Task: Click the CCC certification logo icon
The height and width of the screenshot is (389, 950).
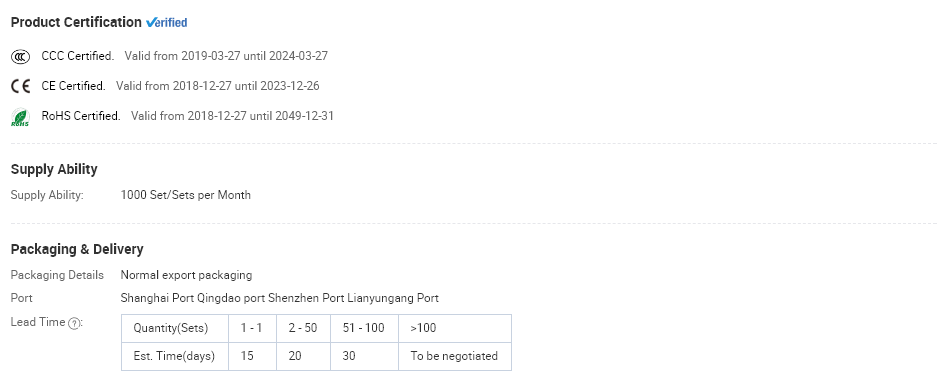Action: [x=20, y=57]
